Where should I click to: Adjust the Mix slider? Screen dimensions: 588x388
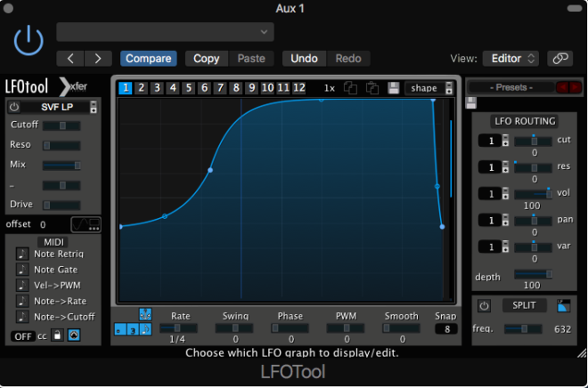(61, 166)
